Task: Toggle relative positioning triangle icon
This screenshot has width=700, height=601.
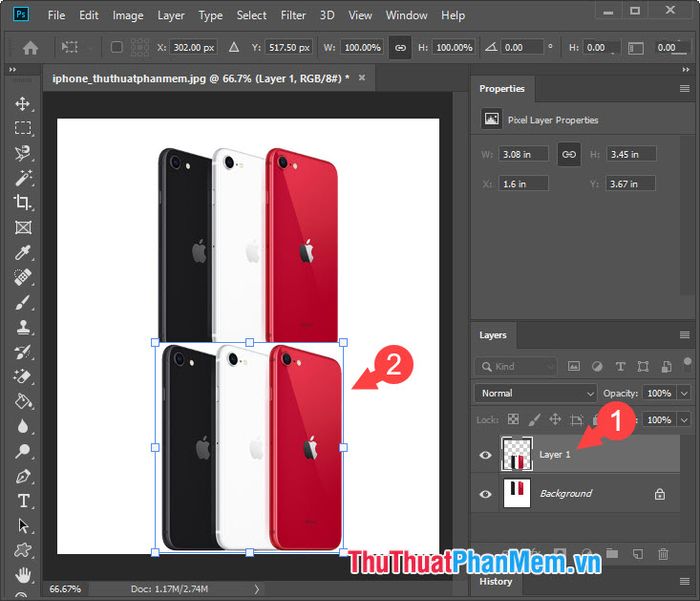Action: click(x=234, y=47)
